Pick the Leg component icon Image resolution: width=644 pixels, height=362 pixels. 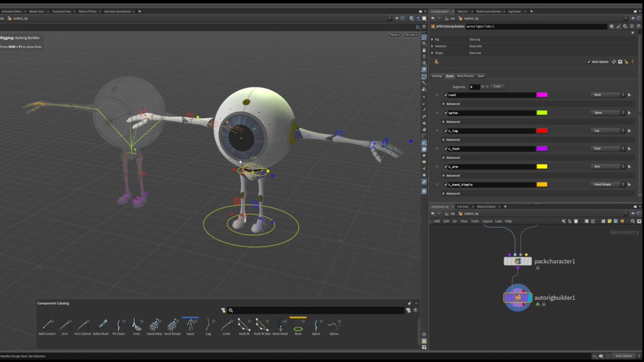(208, 325)
